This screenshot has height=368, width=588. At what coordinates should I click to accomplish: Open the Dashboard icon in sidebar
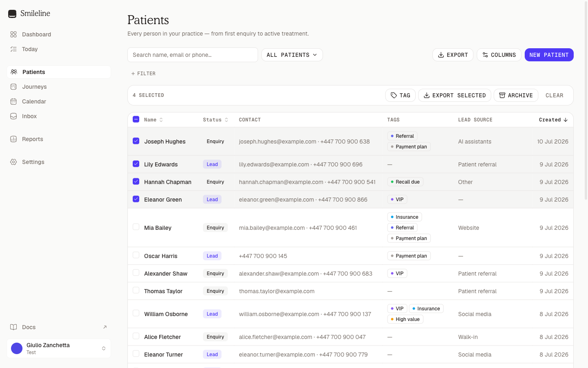click(x=13, y=34)
